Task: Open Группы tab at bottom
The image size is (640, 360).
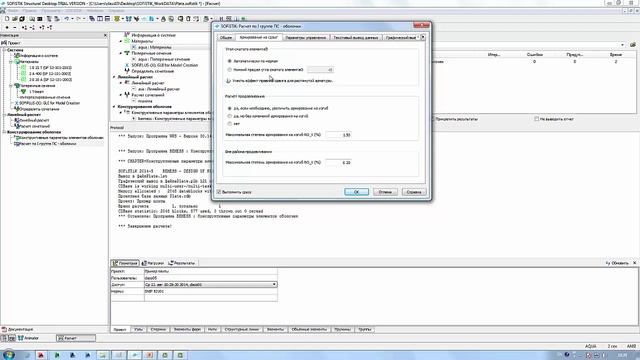Action: point(364,329)
